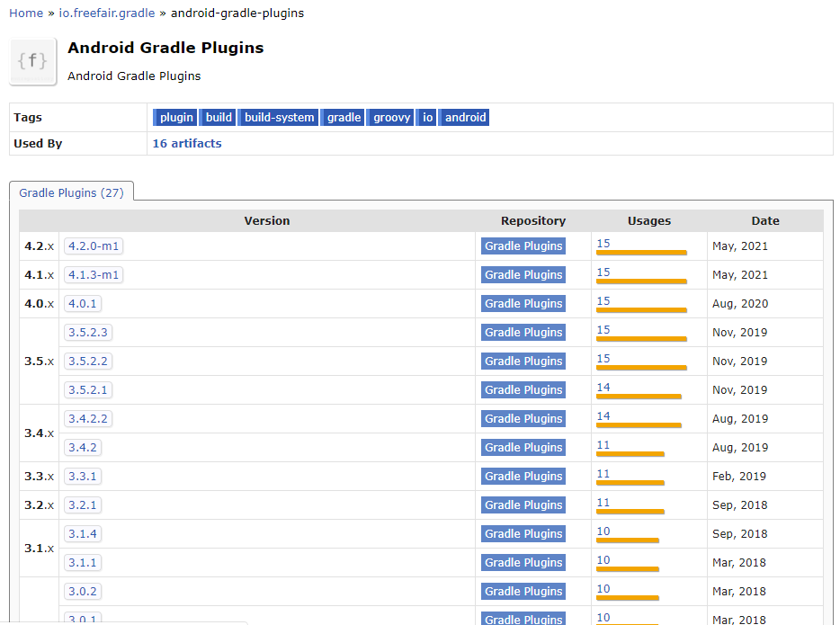
Task: Click the usage bar for version 3.4.2.2
Action: pyautogui.click(x=639, y=425)
